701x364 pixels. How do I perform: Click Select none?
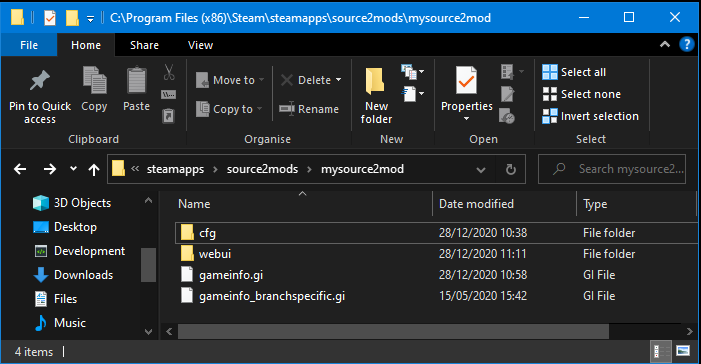click(x=581, y=94)
